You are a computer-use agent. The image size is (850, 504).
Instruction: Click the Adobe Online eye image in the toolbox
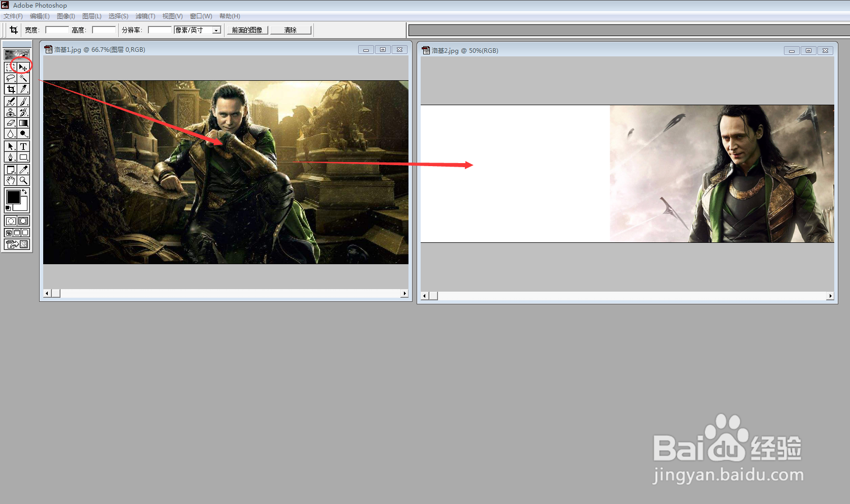coord(17,54)
